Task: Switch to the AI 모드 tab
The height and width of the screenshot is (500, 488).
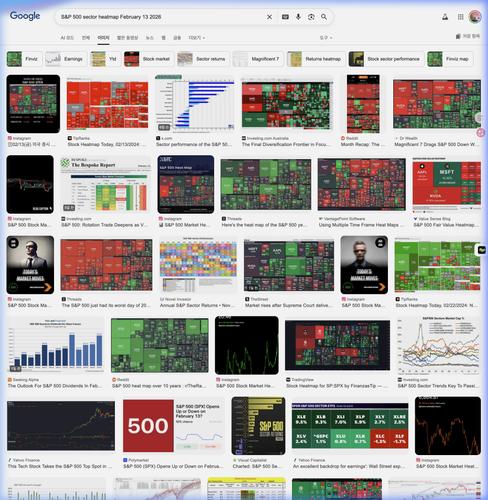Action: pyautogui.click(x=67, y=38)
